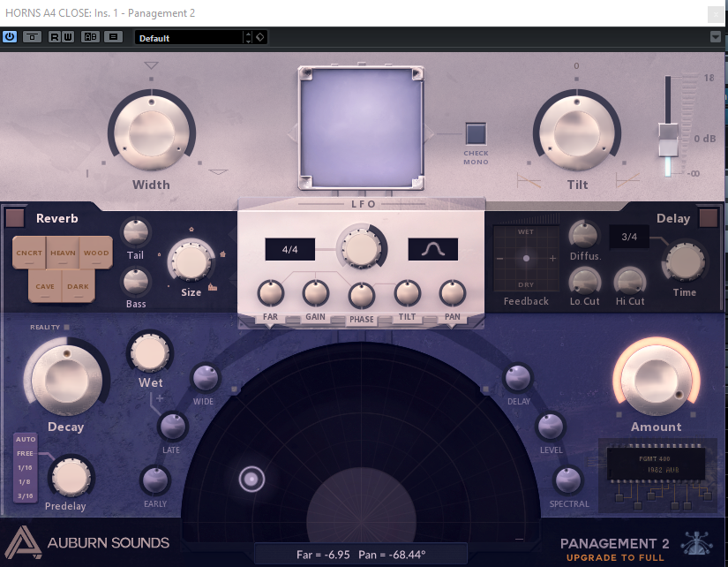Viewport: 728px width, 567px height.
Task: Click the icon right of the A/B button
Action: click(113, 37)
